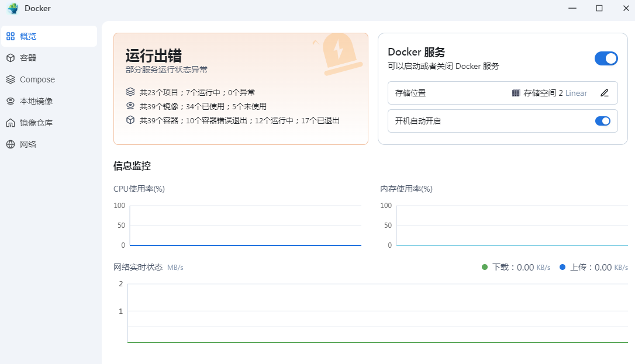Click the Docker whale logo in title bar
This screenshot has width=635, height=364.
pyautogui.click(x=13, y=8)
